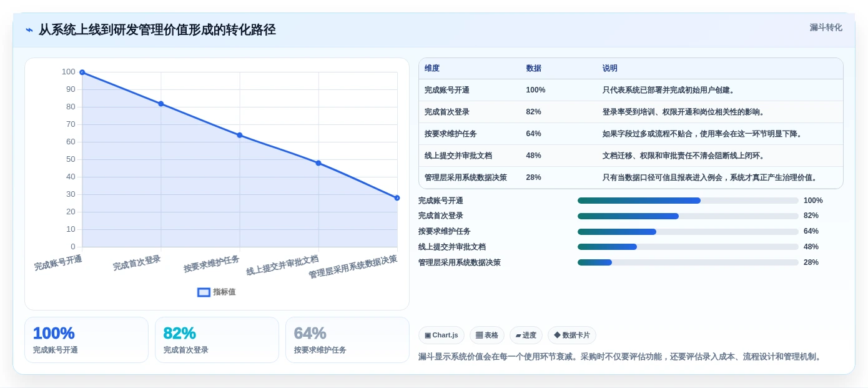Click the 漏斗转化 label in header
Image resolution: width=868 pixels, height=388 pixels.
(x=826, y=27)
